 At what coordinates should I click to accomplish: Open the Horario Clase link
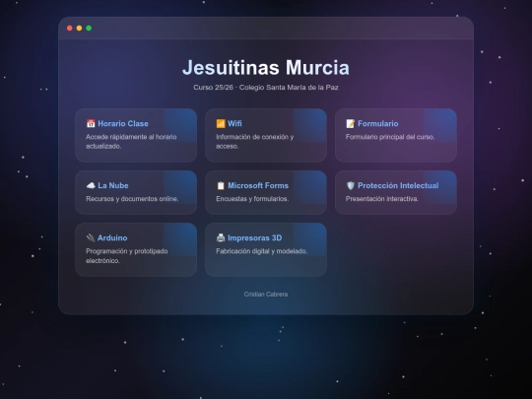[x=123, y=123]
